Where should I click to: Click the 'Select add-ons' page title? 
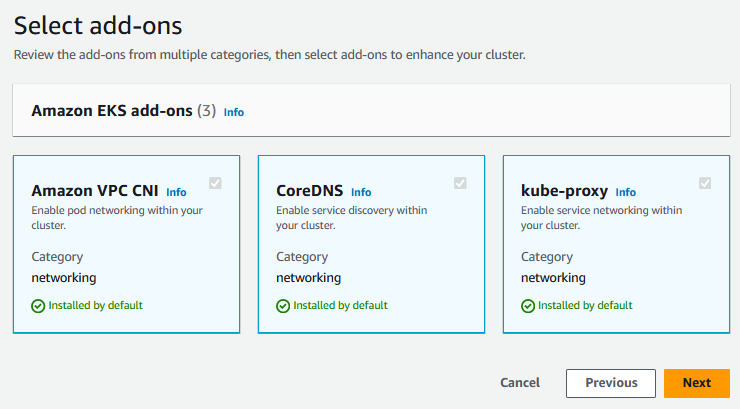[x=98, y=25]
